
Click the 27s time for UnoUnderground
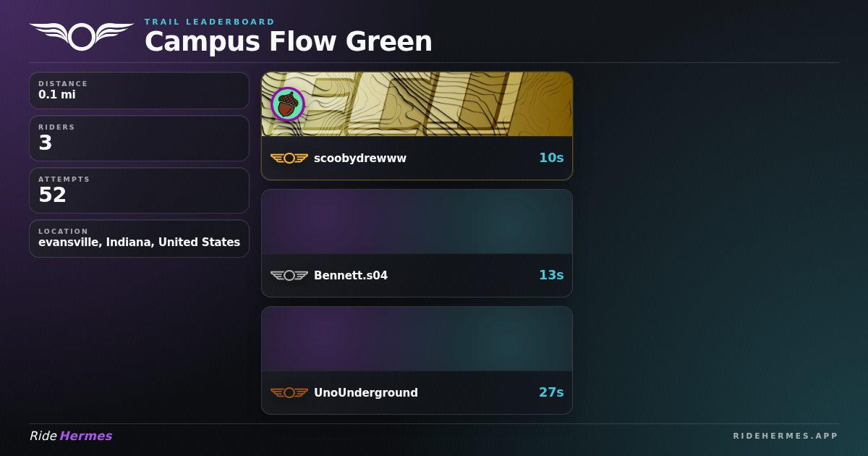tap(551, 392)
